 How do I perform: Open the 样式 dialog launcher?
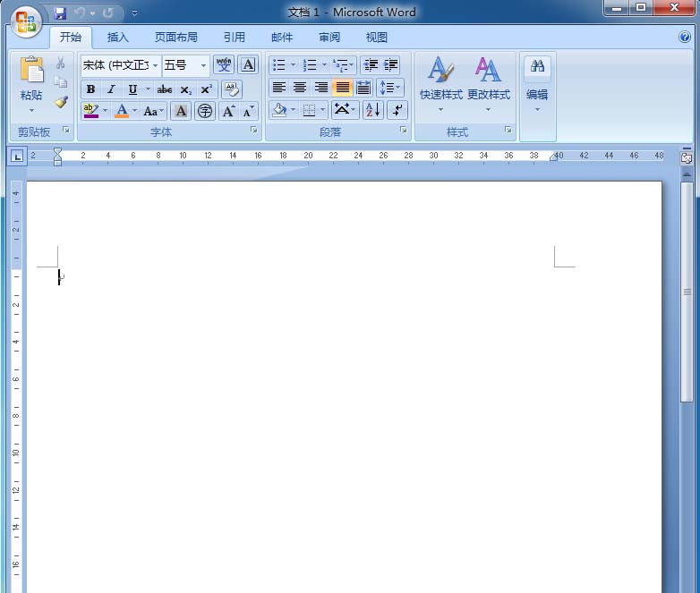click(508, 130)
